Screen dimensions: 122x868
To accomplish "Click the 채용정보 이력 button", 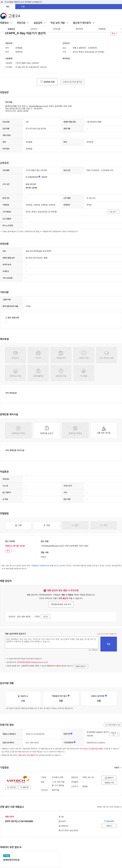I will (109, 783).
